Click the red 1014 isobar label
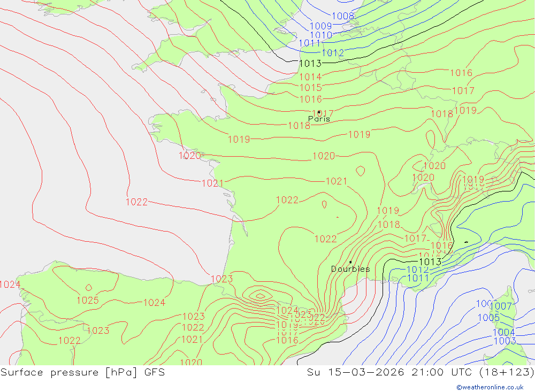This screenshot has height=392, width=535. pyautogui.click(x=310, y=77)
